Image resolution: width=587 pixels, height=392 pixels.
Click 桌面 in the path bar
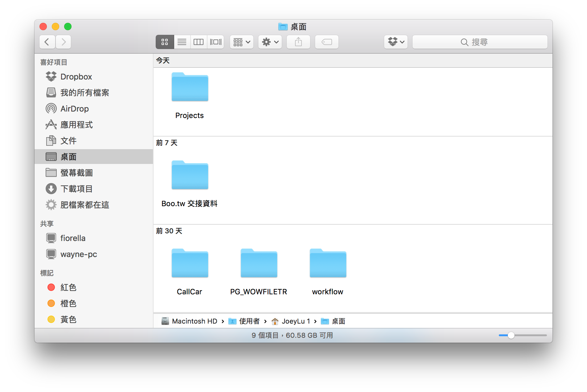[333, 321]
